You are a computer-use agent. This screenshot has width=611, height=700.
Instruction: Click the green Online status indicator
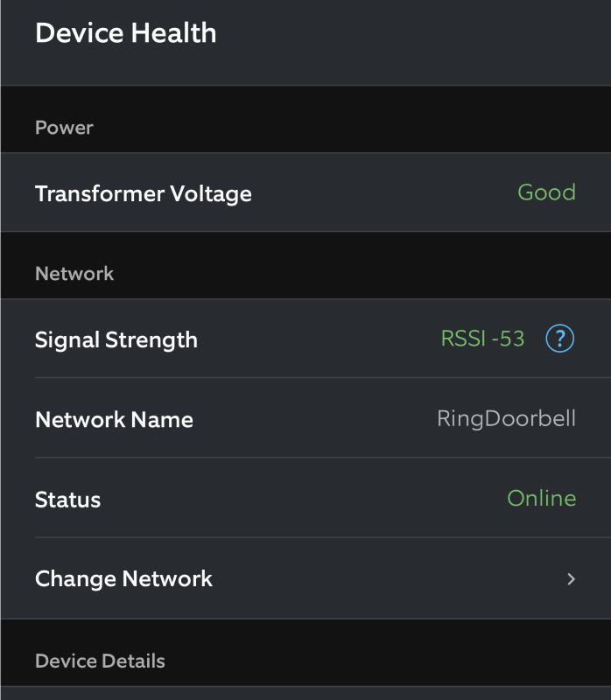click(x=543, y=499)
